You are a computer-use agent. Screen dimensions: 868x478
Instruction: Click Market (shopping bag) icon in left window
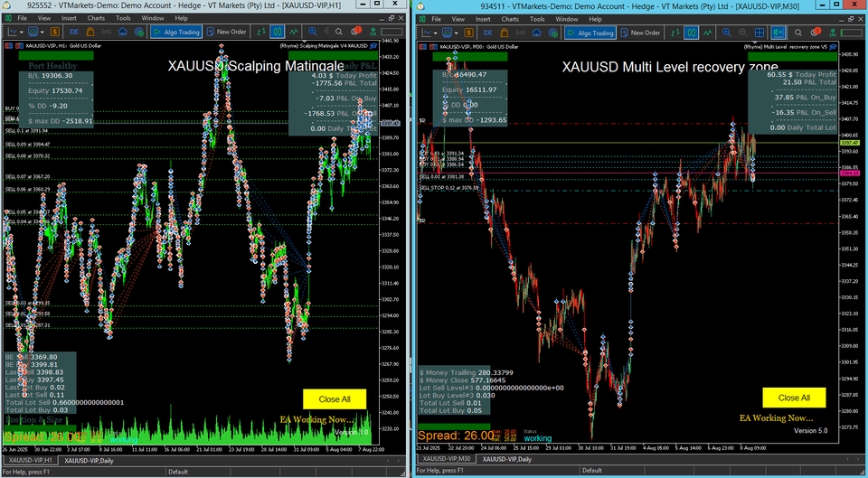pos(90,33)
